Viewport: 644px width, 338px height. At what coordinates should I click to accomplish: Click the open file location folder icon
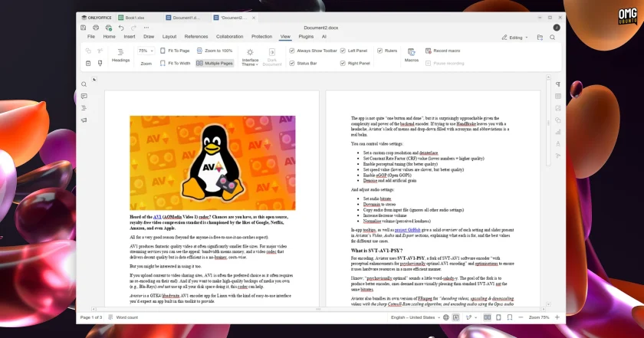pos(540,38)
